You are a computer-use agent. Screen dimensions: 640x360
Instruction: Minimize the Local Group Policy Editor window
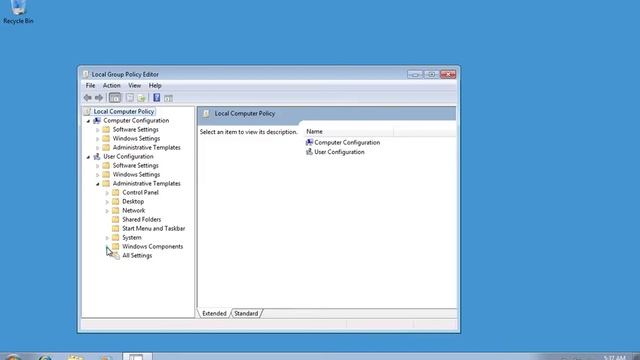pos(415,74)
